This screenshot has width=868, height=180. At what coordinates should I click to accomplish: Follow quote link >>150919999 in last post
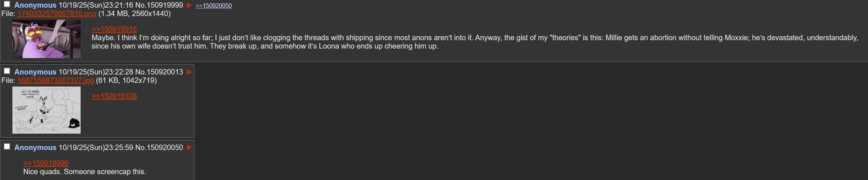(x=46, y=163)
